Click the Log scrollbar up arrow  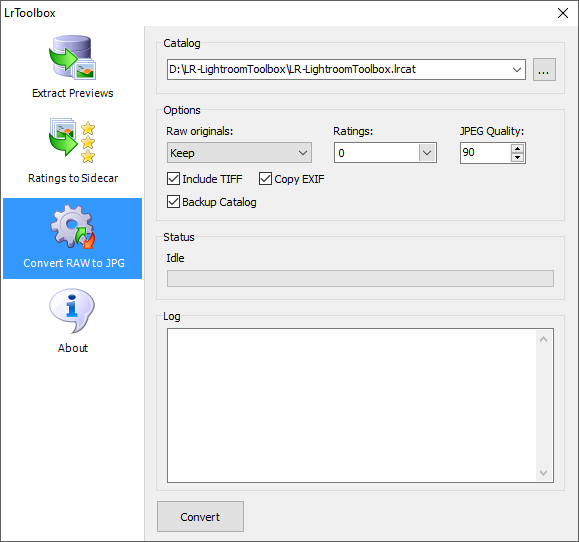tap(543, 339)
